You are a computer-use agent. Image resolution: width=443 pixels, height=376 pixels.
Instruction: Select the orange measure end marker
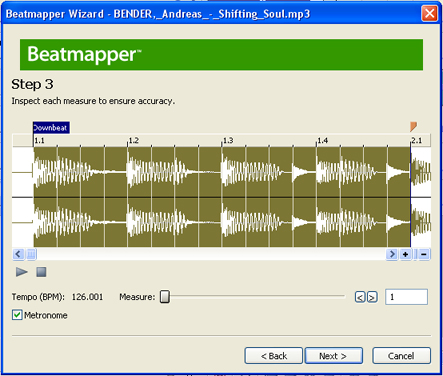coord(413,126)
